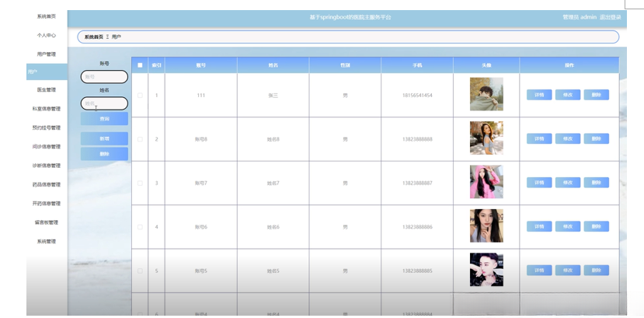
Task: Click phone number 18156541454
Action: pyautogui.click(x=417, y=96)
